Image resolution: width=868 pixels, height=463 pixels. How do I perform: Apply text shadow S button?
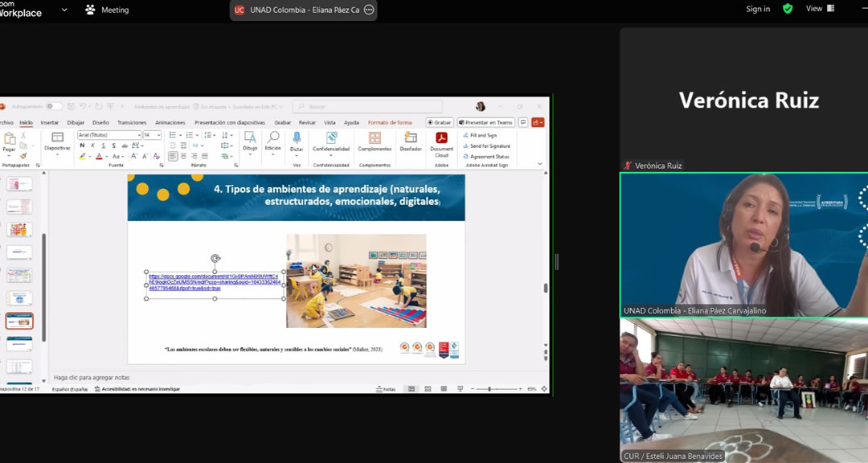tap(113, 145)
